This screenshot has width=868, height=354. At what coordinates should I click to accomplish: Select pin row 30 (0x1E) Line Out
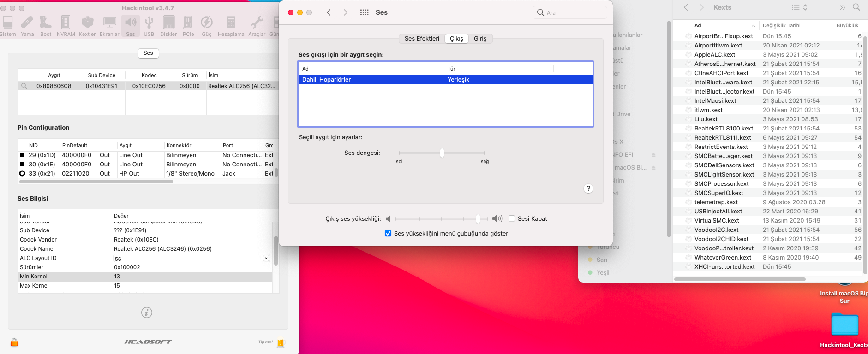(x=146, y=165)
